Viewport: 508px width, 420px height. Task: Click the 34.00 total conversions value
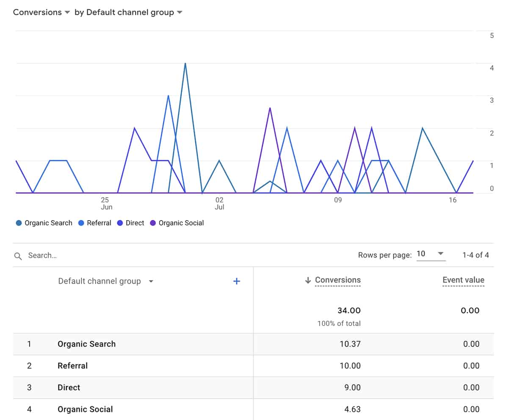tap(349, 311)
